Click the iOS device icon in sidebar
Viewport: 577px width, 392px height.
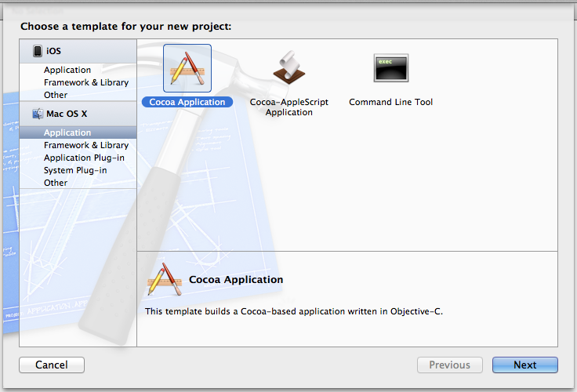pos(38,51)
